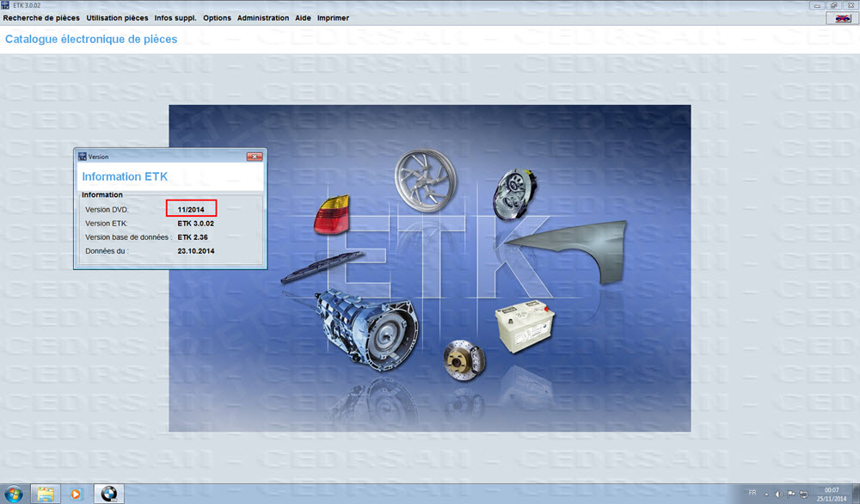The image size is (860, 504).
Task: Open the taskbar clock and date
Action: (x=832, y=495)
